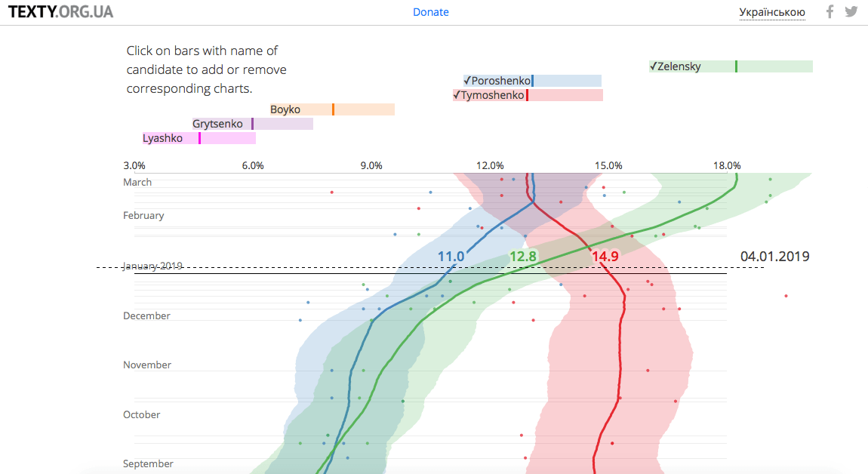
Task: Click the 18.0% axis tick label
Action: [727, 165]
